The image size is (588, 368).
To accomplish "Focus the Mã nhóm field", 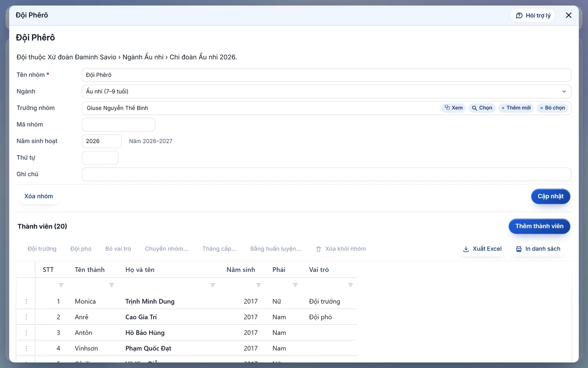I will point(118,124).
